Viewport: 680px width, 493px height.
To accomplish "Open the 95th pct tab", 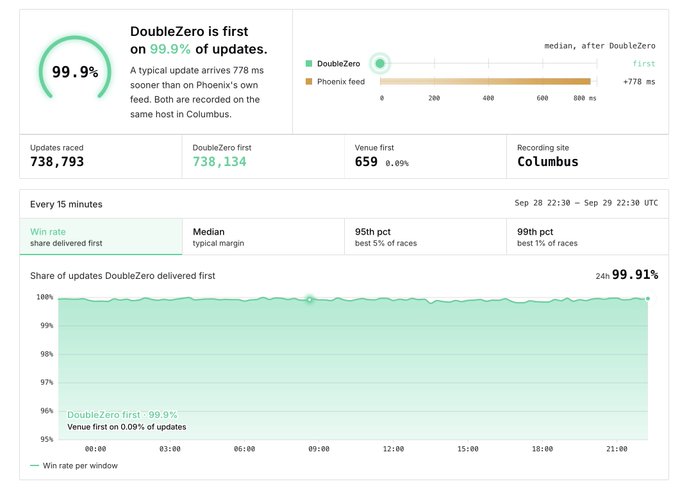I will 425,237.
